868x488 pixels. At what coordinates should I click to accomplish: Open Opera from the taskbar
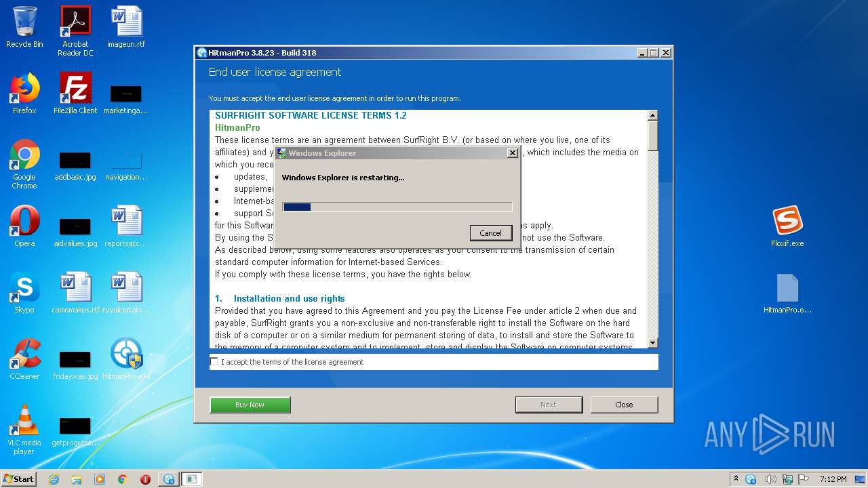point(146,479)
